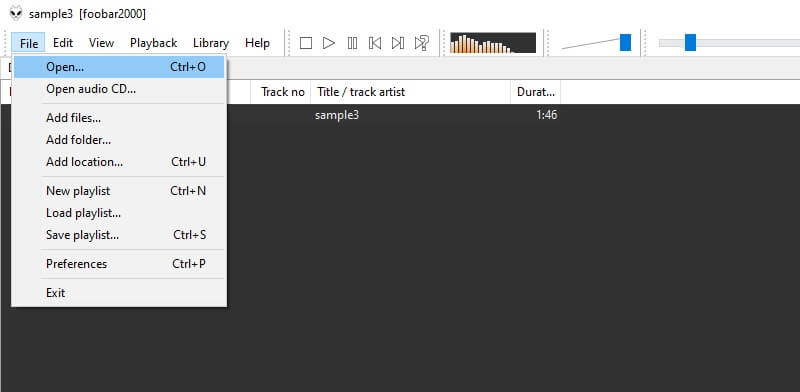
Task: Create a New playlist from menu
Action: [x=119, y=191]
